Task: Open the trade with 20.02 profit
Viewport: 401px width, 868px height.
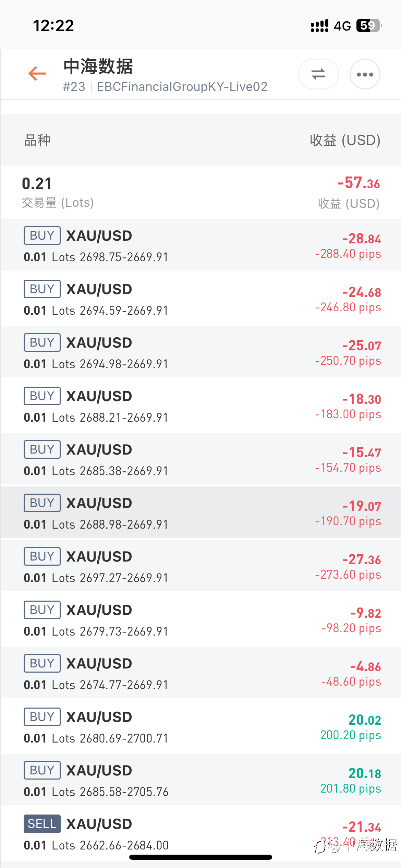Action: (200, 727)
